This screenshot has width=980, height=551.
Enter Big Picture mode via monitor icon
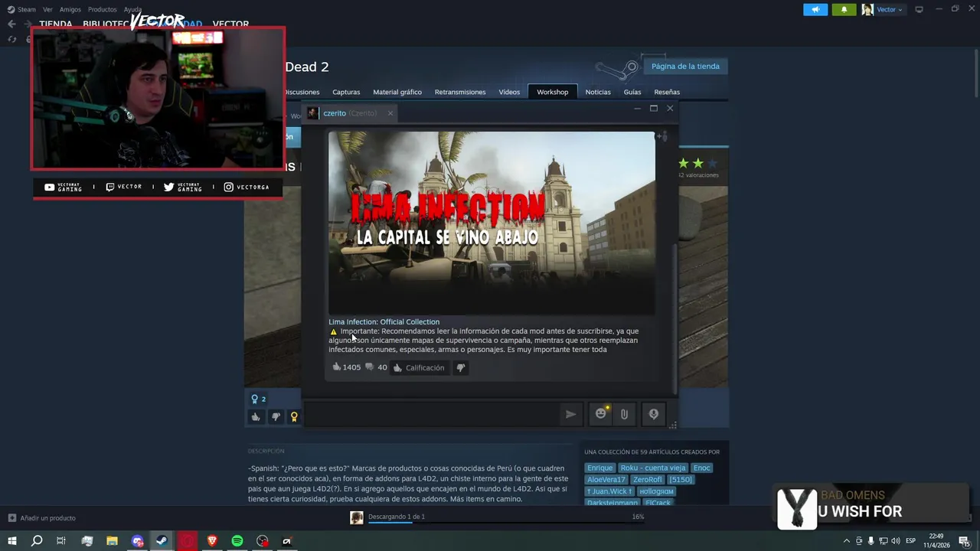point(919,9)
